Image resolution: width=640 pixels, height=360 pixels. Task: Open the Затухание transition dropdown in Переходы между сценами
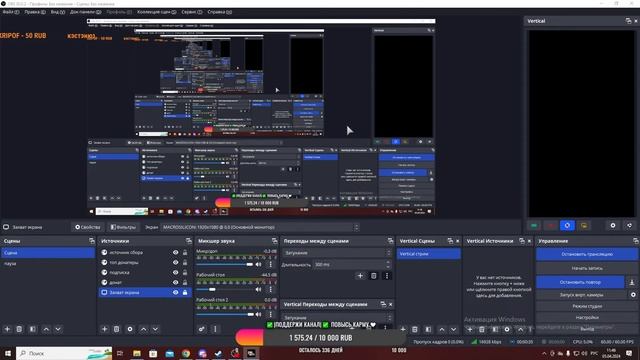pyautogui.click(x=337, y=253)
